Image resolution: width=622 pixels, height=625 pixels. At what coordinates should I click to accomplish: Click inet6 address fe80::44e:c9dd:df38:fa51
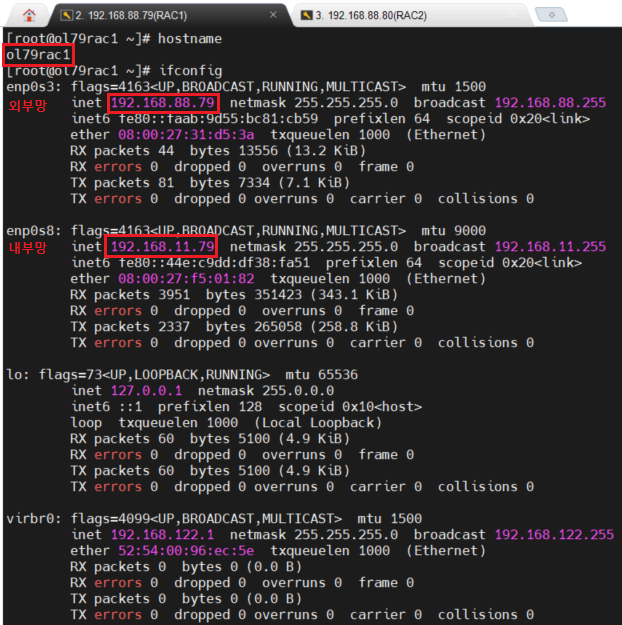214,263
